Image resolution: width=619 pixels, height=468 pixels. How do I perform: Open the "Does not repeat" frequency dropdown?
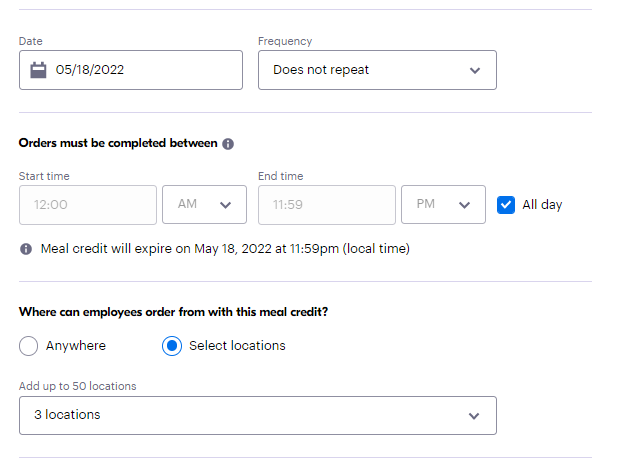tap(376, 70)
